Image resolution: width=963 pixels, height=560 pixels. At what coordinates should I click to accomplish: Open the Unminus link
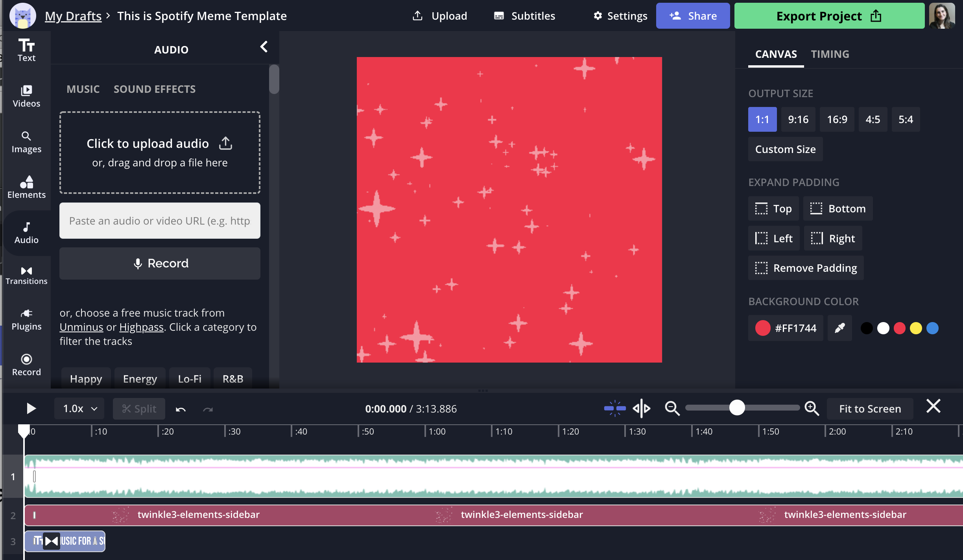81,327
